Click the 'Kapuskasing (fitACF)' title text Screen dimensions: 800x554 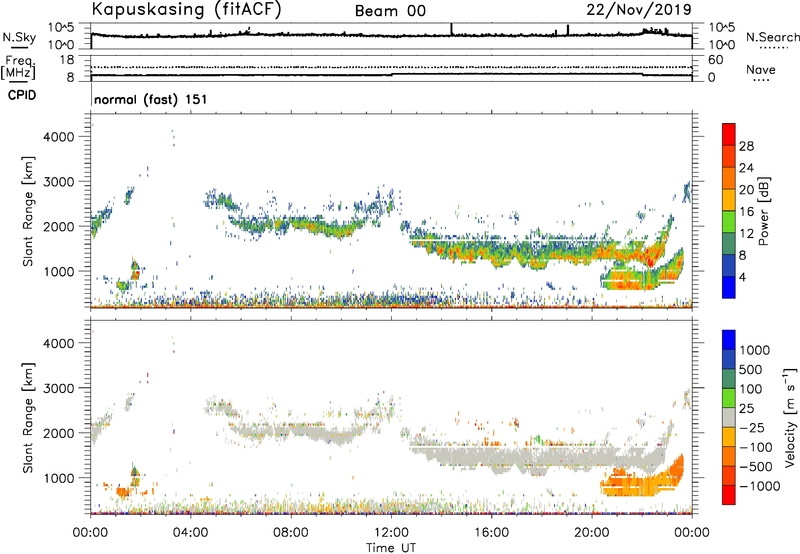(186, 10)
